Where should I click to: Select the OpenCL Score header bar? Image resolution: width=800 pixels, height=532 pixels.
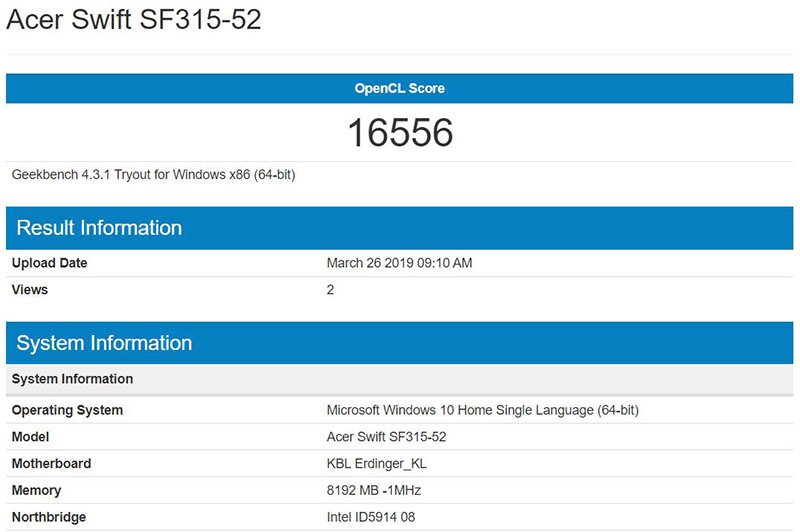pyautogui.click(x=399, y=88)
